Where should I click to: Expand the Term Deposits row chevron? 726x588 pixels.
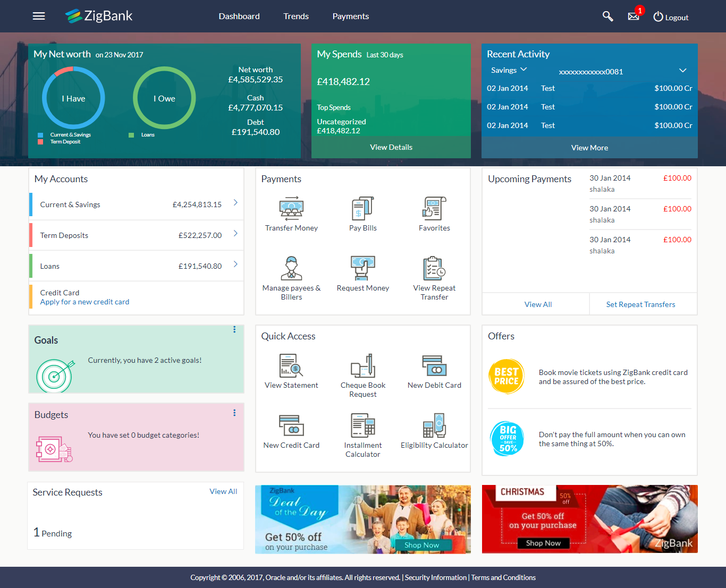point(235,234)
